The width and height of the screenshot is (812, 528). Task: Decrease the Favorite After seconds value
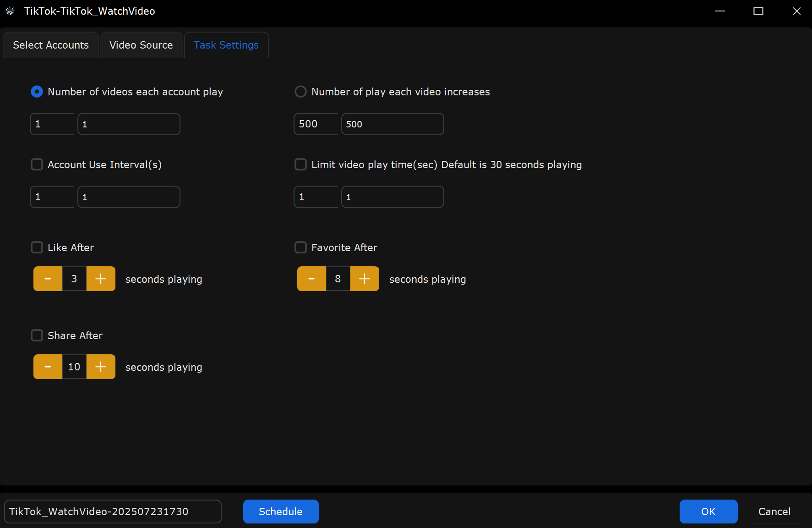tap(311, 279)
